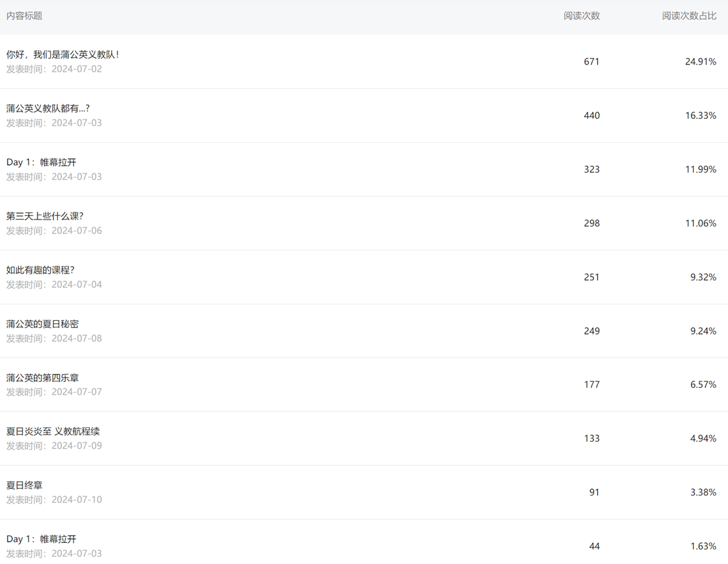
Task: Click the read count 249
Action: point(591,331)
